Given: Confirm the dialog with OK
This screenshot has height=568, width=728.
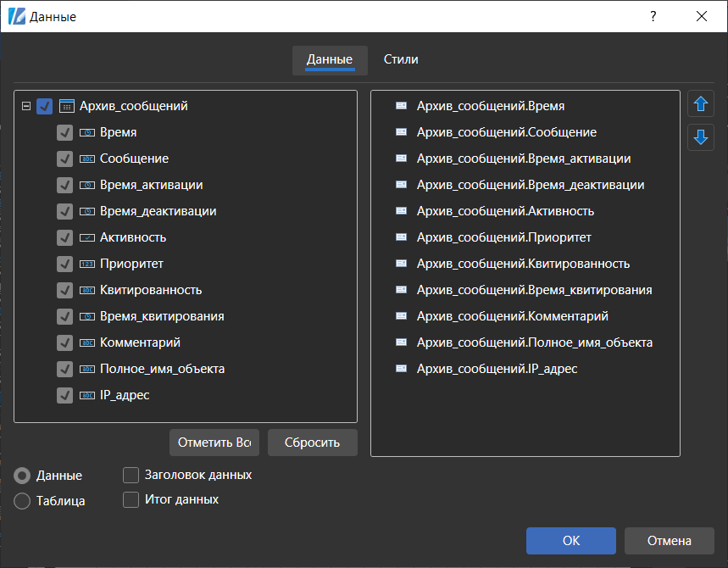Looking at the screenshot, I should pyautogui.click(x=570, y=540).
